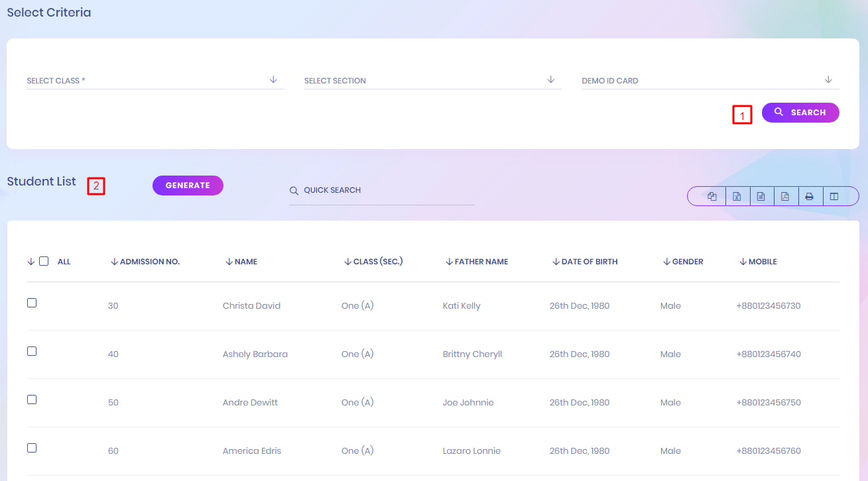Export student list as CSV file

click(x=761, y=196)
